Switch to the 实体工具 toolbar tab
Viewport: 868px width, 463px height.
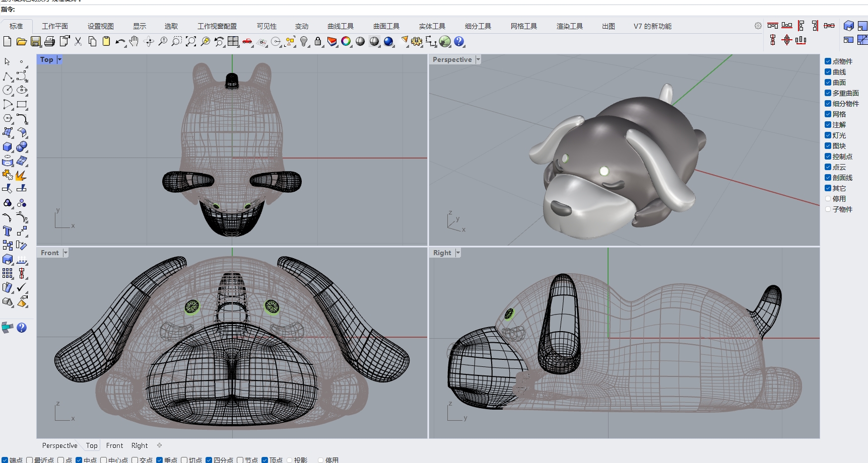tap(432, 26)
